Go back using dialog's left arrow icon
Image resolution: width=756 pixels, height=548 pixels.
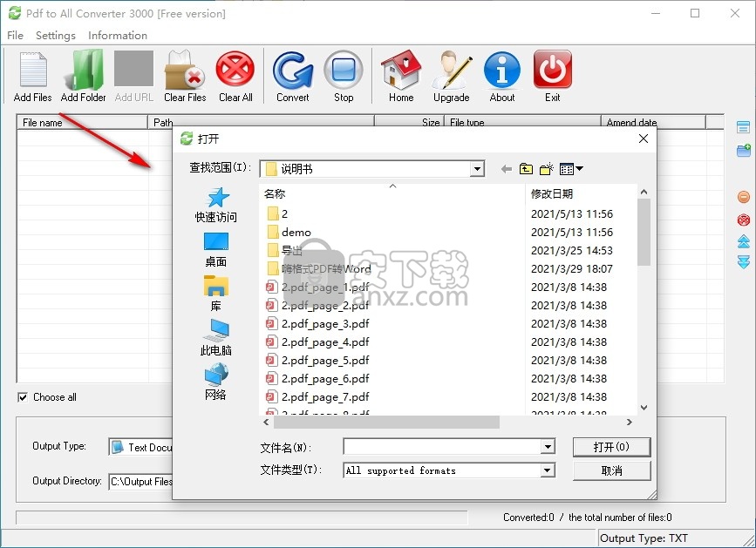point(507,169)
